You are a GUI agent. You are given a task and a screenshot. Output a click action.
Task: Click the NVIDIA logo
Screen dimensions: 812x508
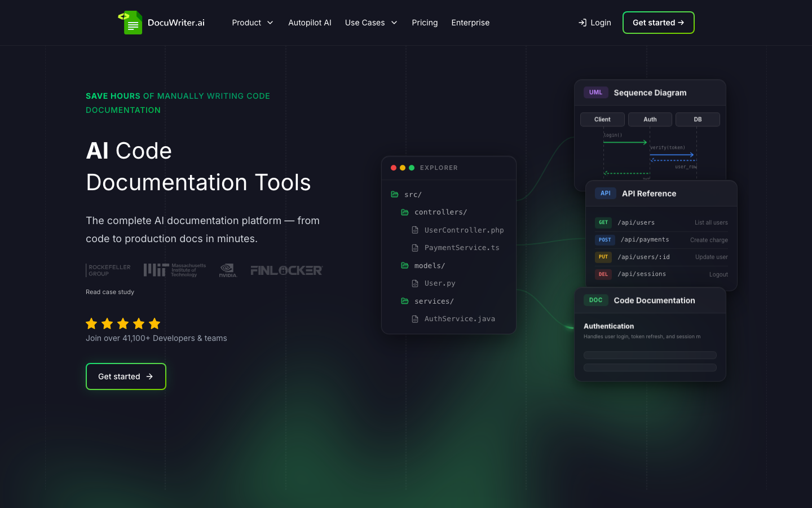click(228, 270)
